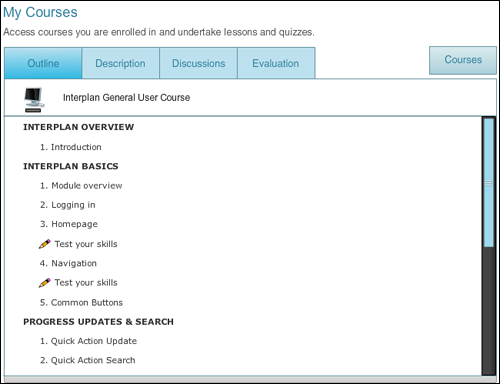Screen dimensions: 500x384
Task: Switch to the Description tab
Action: pos(120,63)
